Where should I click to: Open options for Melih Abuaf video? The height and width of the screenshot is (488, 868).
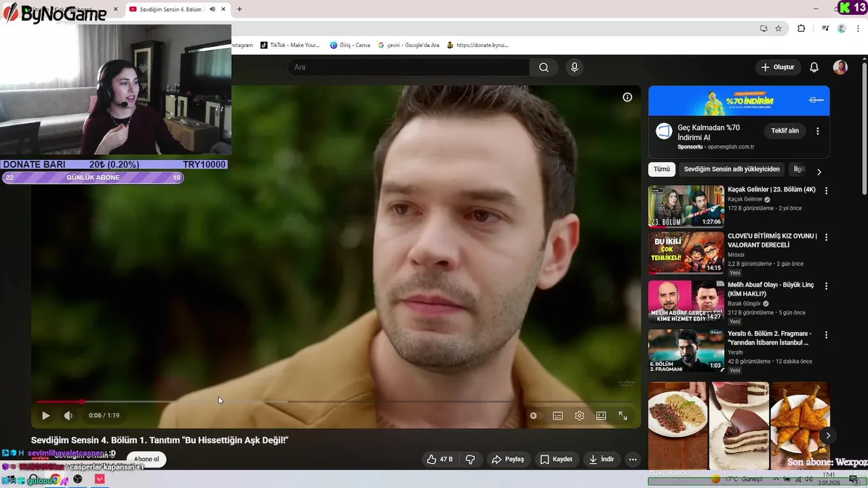[x=826, y=286]
